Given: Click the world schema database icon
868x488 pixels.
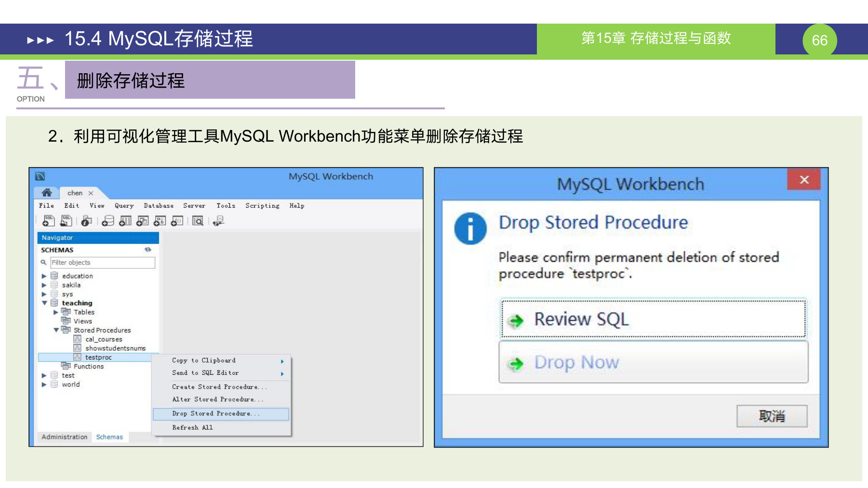Looking at the screenshot, I should (54, 384).
